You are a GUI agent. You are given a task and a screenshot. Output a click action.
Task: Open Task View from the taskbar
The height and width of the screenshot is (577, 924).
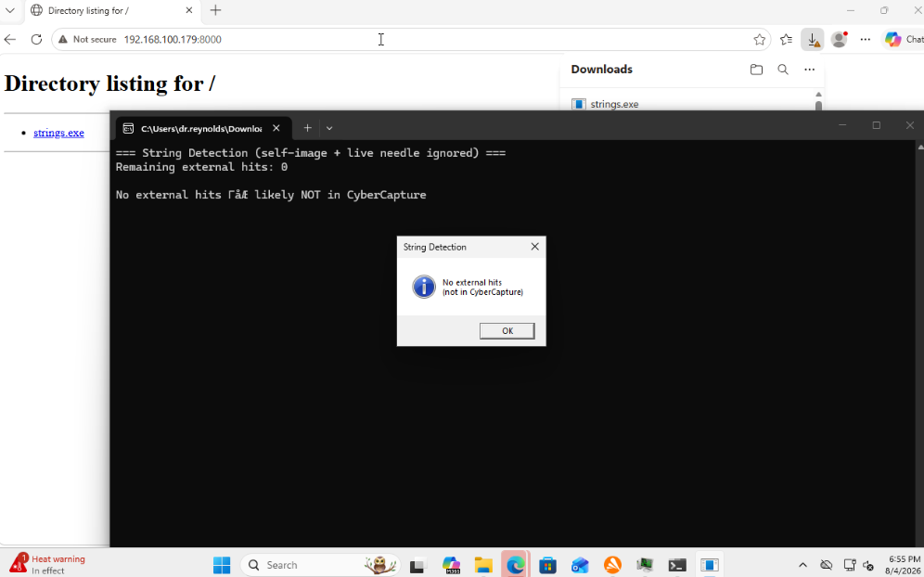pyautogui.click(x=418, y=565)
